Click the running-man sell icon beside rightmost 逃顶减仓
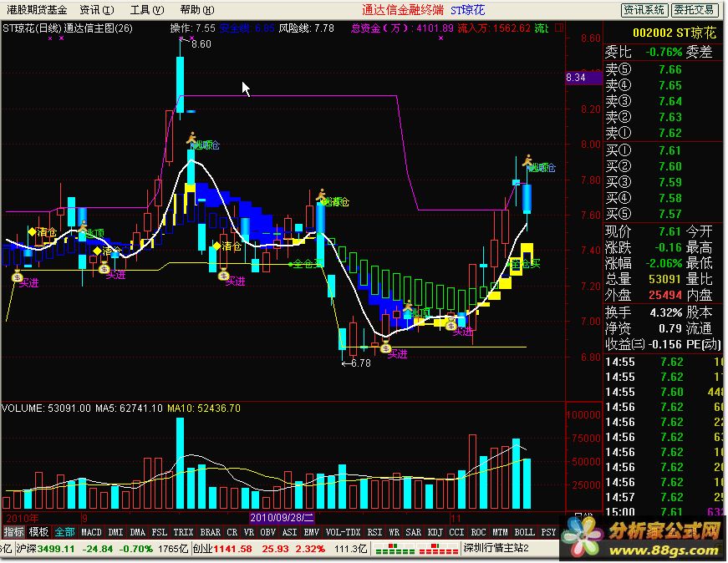Viewport: 728px width, 563px height. (x=527, y=161)
